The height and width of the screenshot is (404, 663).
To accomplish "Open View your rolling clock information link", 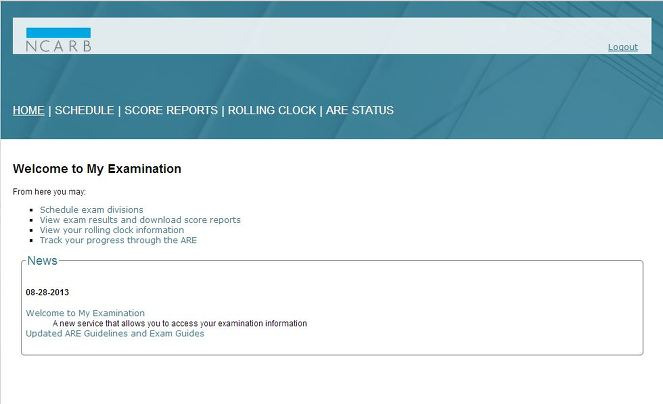I will tap(112, 230).
